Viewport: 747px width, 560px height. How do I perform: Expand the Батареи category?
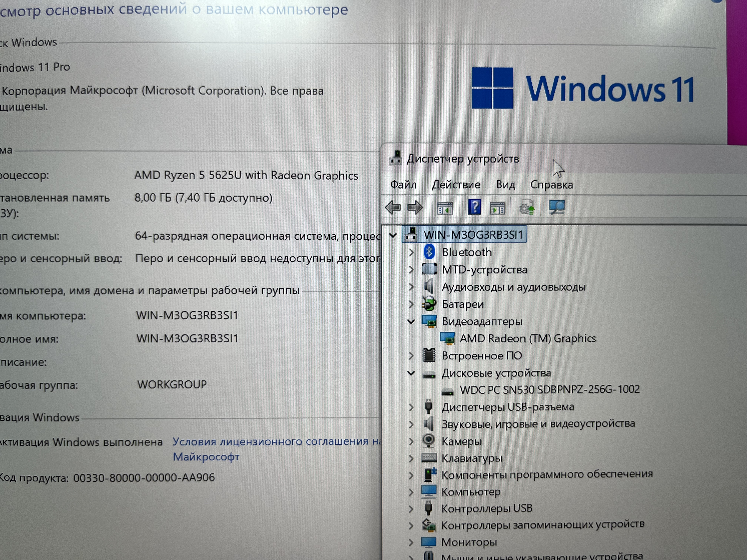click(411, 304)
